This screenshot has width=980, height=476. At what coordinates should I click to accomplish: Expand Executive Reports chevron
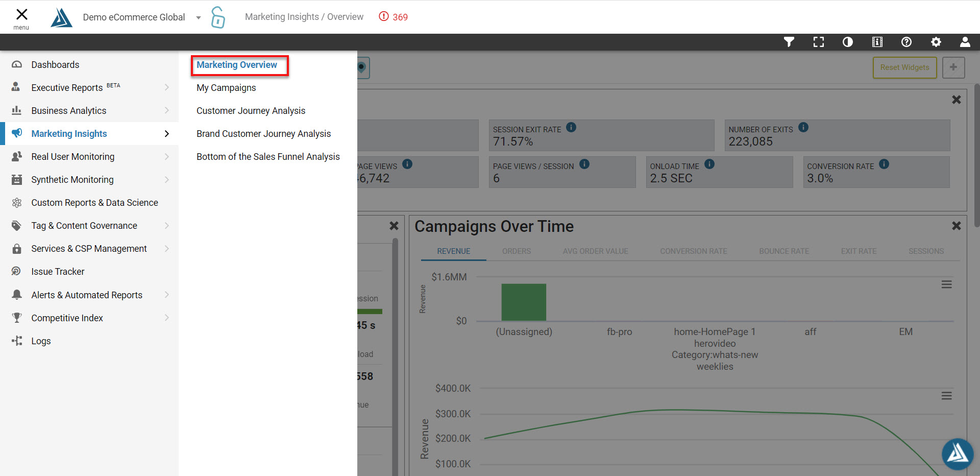click(x=167, y=87)
